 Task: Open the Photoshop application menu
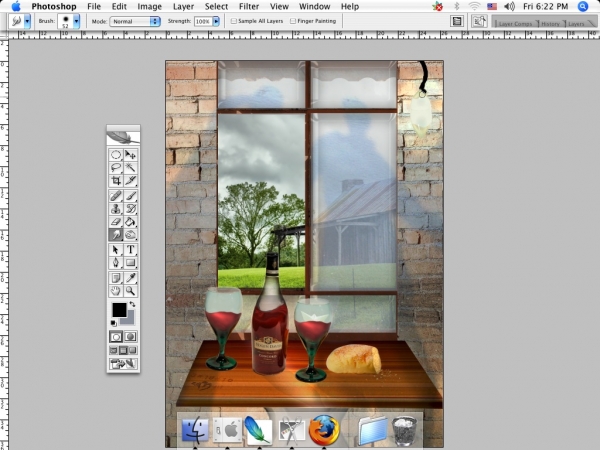[54, 7]
